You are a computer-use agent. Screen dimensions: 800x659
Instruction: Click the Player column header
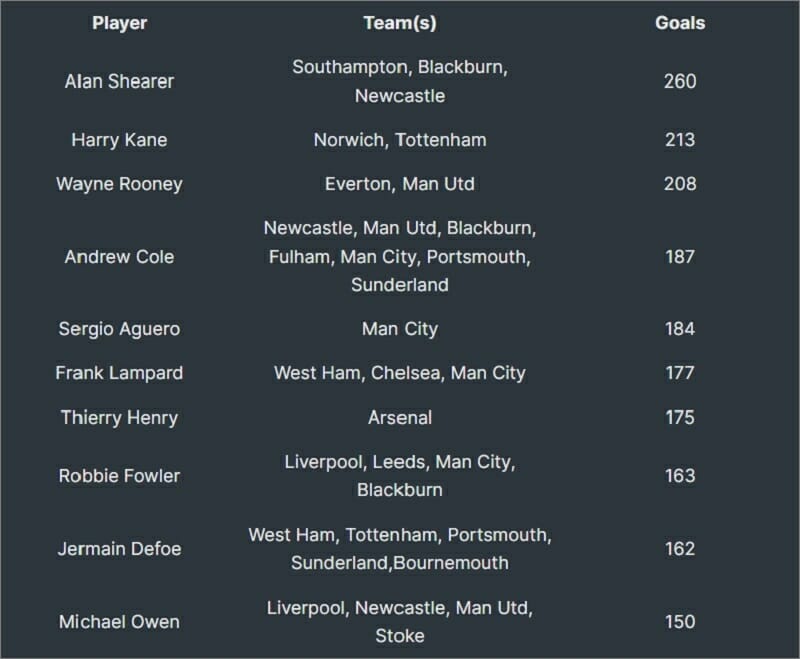pos(119,23)
